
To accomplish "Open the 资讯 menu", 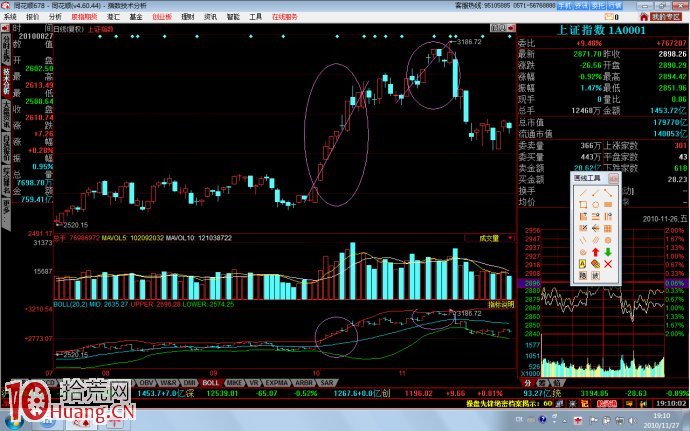I will click(x=210, y=17).
